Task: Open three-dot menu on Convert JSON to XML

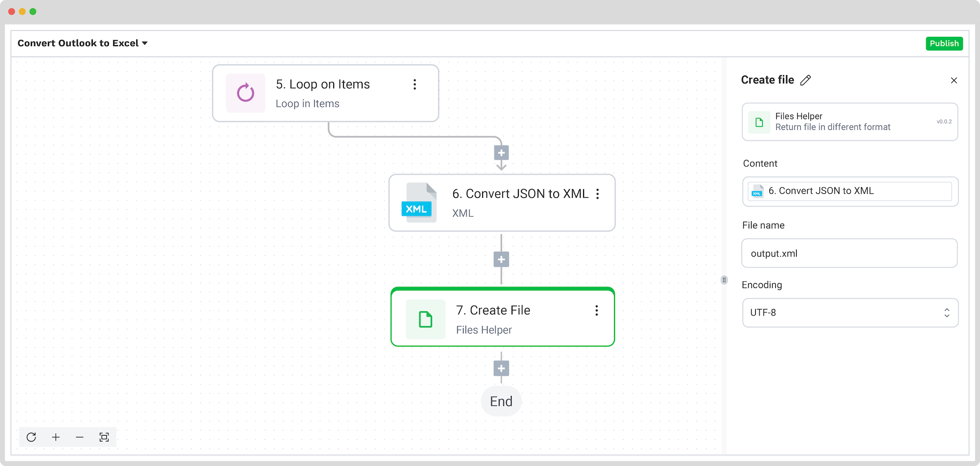Action: pos(597,194)
